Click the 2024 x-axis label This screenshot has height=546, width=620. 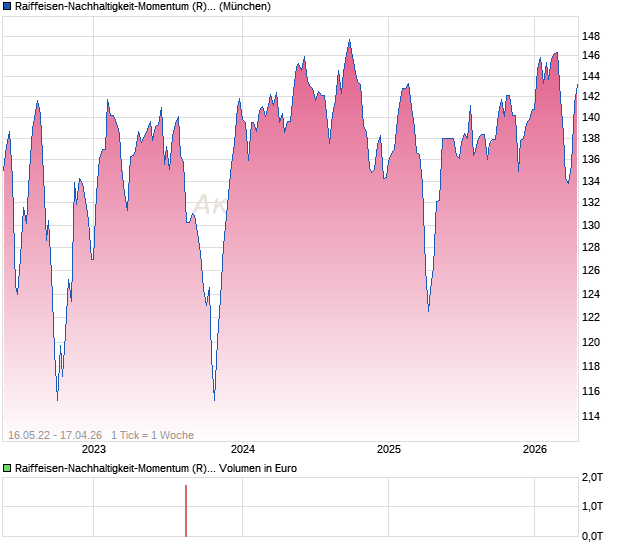click(243, 449)
